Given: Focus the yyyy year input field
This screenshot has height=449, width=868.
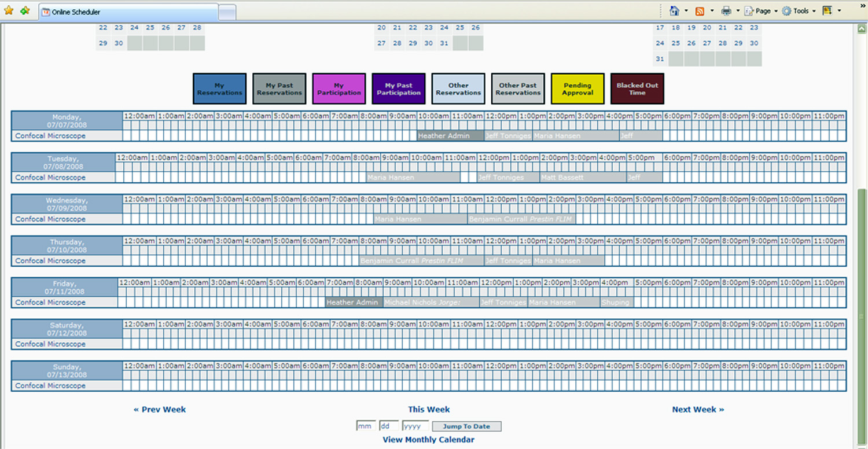Looking at the screenshot, I should tap(415, 426).
